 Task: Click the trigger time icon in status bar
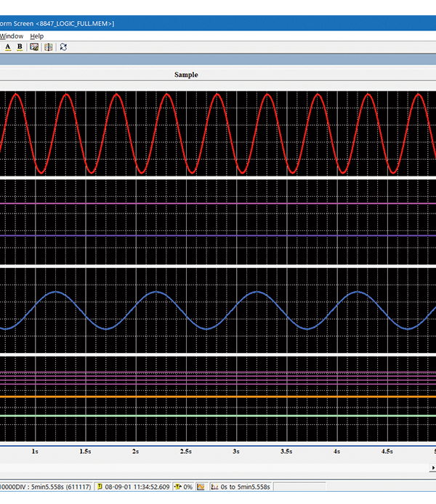point(100,487)
